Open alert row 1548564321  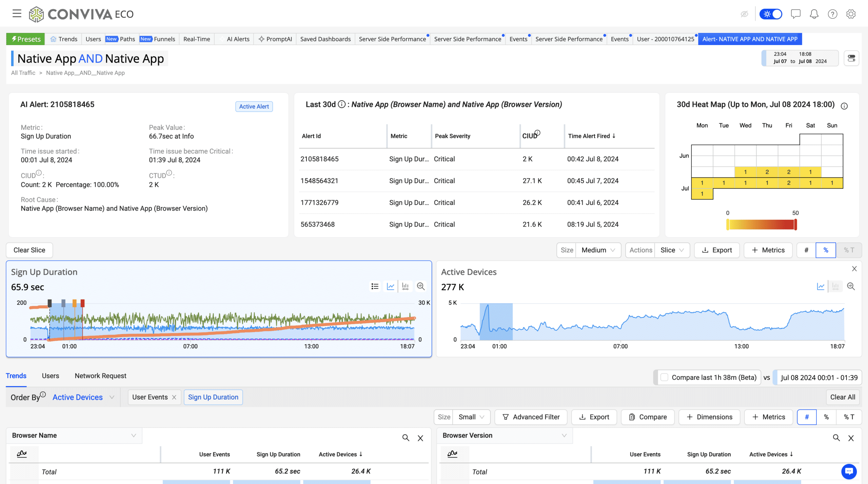coord(476,181)
